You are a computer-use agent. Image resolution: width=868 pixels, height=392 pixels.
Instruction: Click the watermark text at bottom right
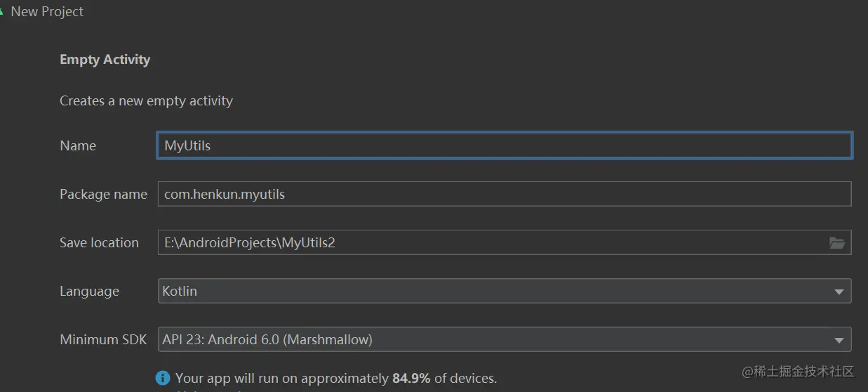click(x=798, y=371)
